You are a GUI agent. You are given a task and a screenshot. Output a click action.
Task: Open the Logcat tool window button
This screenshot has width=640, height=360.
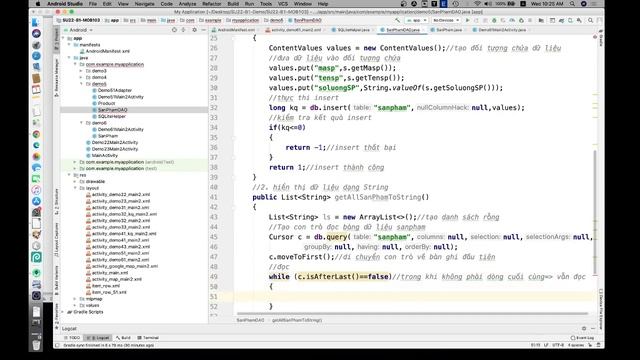pos(98,338)
